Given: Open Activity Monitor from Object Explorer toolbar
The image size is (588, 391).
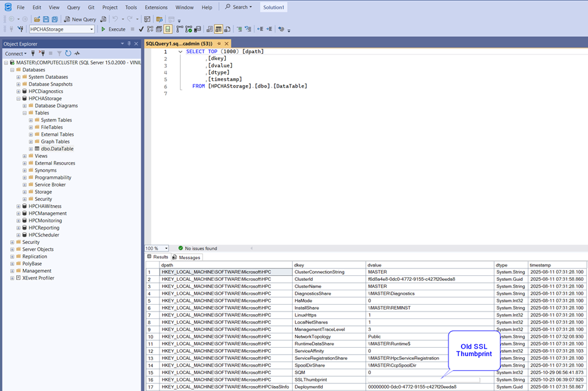Looking at the screenshot, I should point(77,54).
